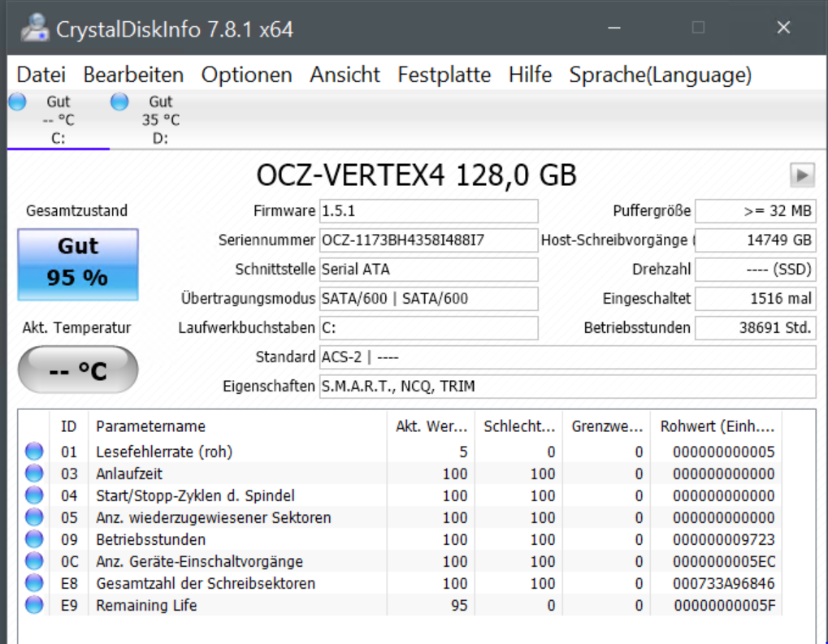This screenshot has width=828, height=644.
Task: Click blue status orb for drive D:
Action: point(119,102)
